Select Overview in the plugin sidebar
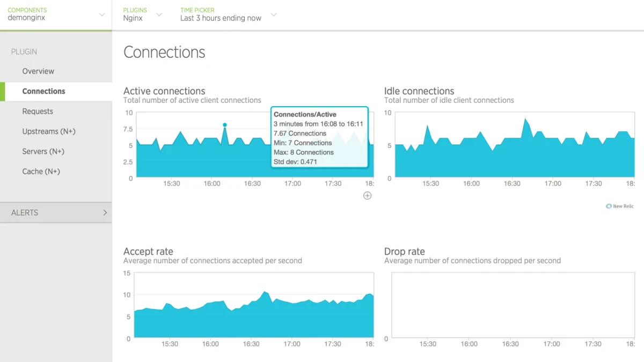This screenshot has height=362, width=644. [x=38, y=71]
